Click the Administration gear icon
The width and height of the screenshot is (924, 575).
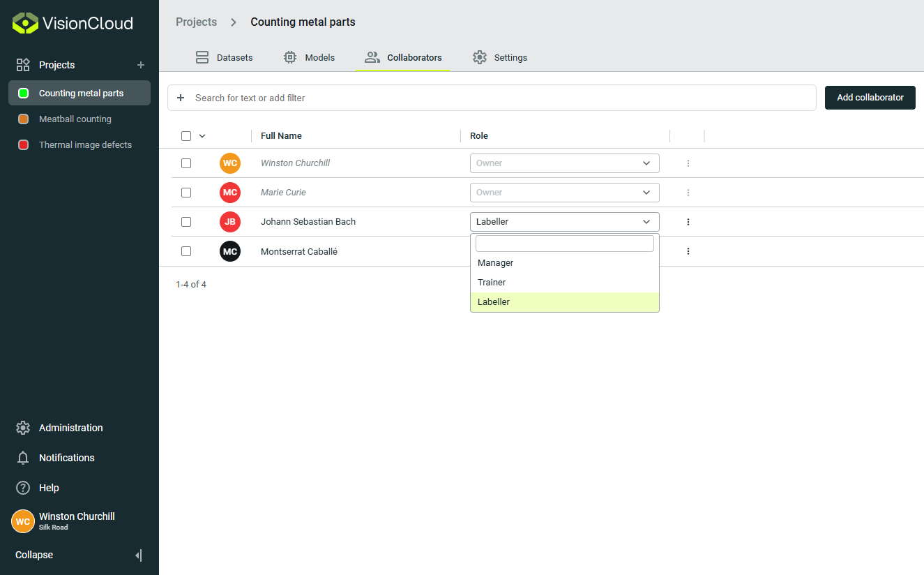pos(23,428)
